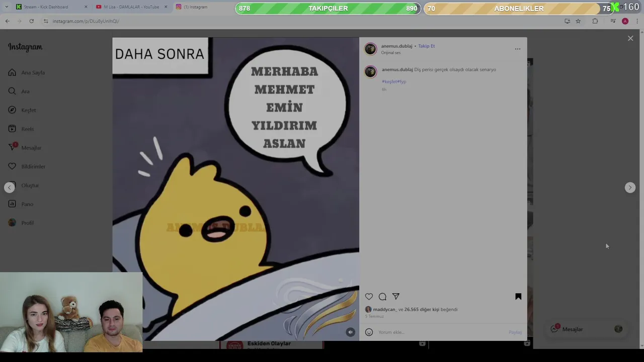Close the post modal with X

coord(630,38)
